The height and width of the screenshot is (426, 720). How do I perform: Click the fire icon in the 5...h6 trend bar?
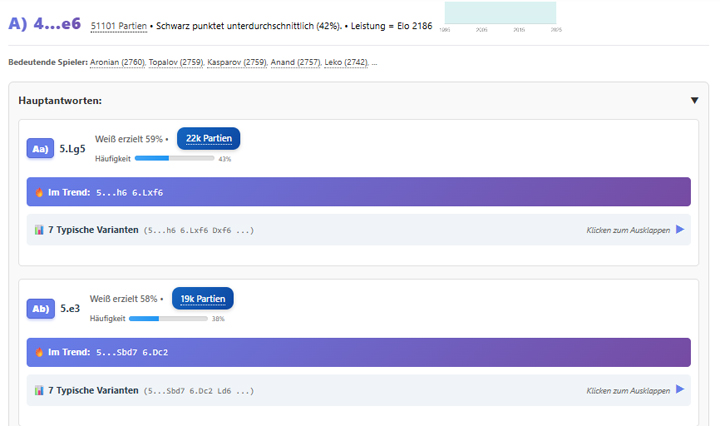tap(39, 192)
